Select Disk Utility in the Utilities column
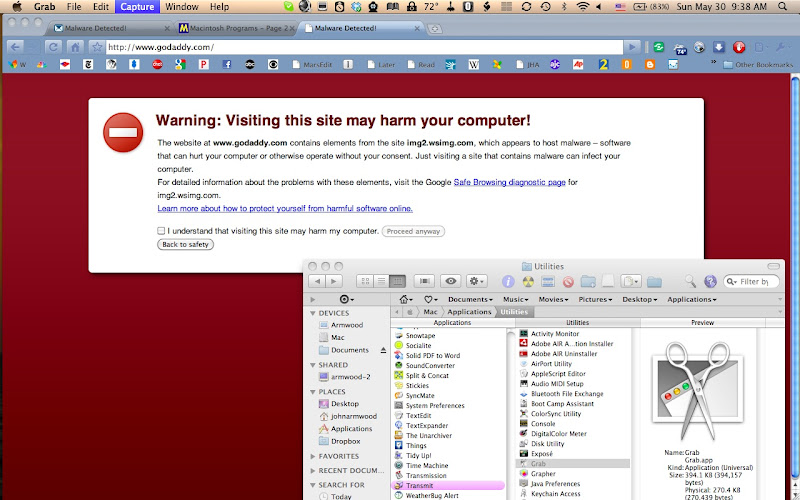The width and height of the screenshot is (800, 500). pos(547,444)
